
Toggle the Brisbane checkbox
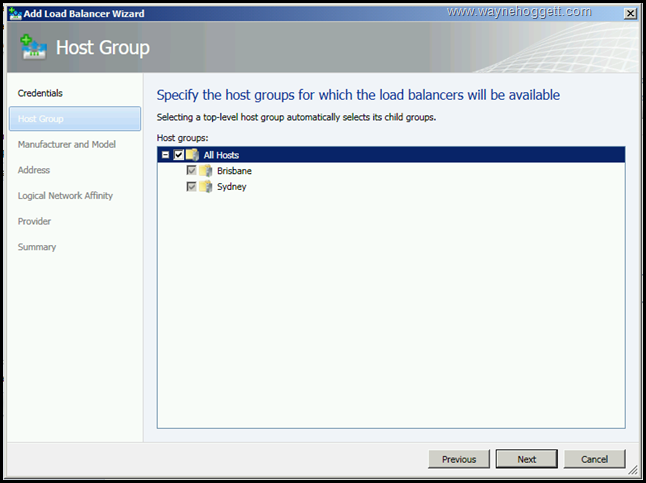pyautogui.click(x=191, y=170)
